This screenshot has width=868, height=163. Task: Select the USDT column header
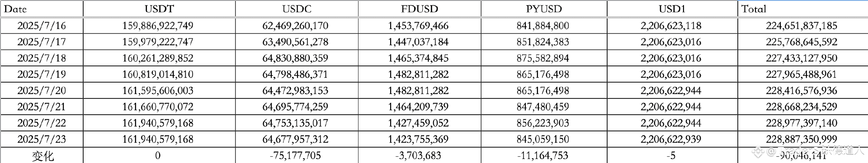click(x=159, y=9)
